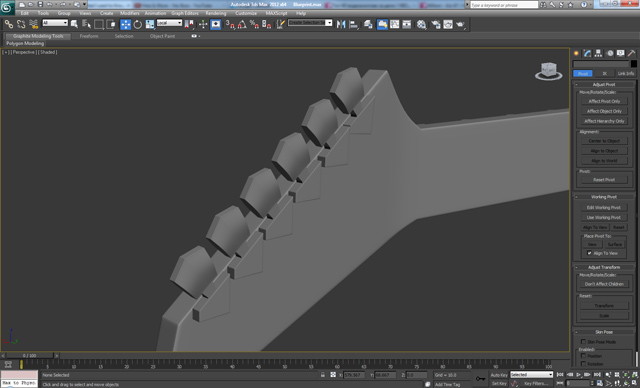Viewport: 640px width, 388px height.
Task: Toggle the selection lock icon
Action: 323,375
